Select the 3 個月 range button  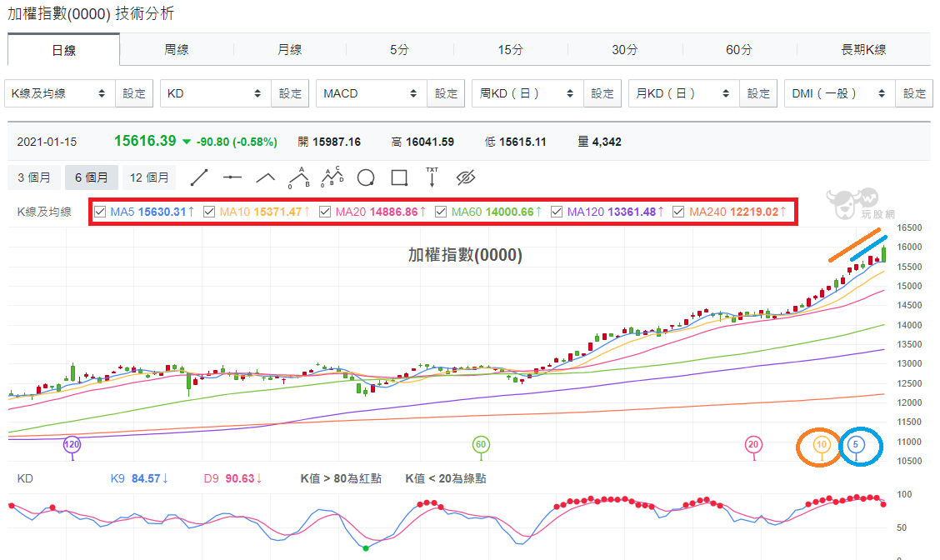pyautogui.click(x=34, y=177)
